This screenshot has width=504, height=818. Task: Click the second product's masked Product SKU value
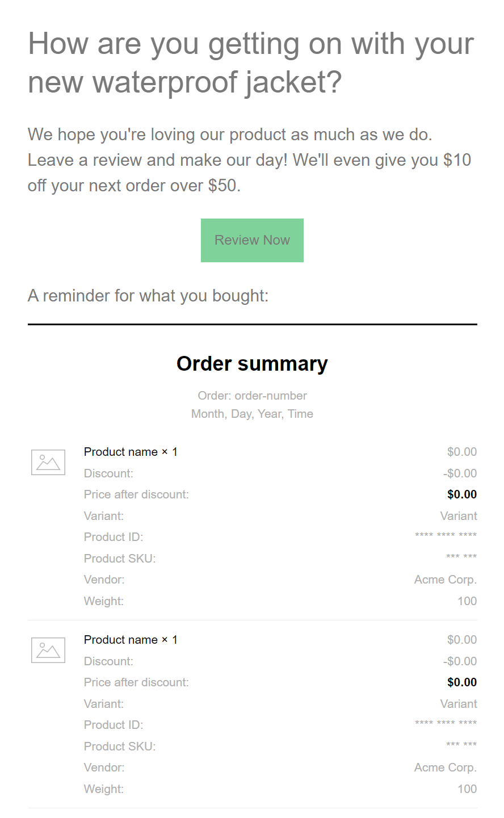461,745
